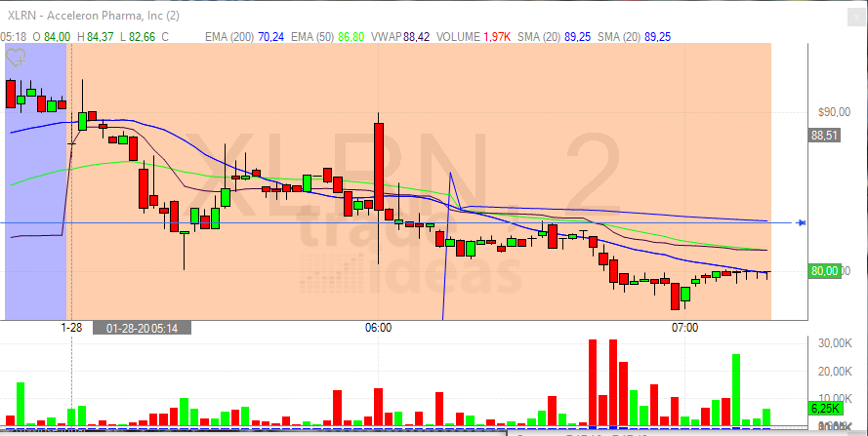Click the 01-28-20 05:14 crosshair time label
The height and width of the screenshot is (436, 868).
point(142,328)
